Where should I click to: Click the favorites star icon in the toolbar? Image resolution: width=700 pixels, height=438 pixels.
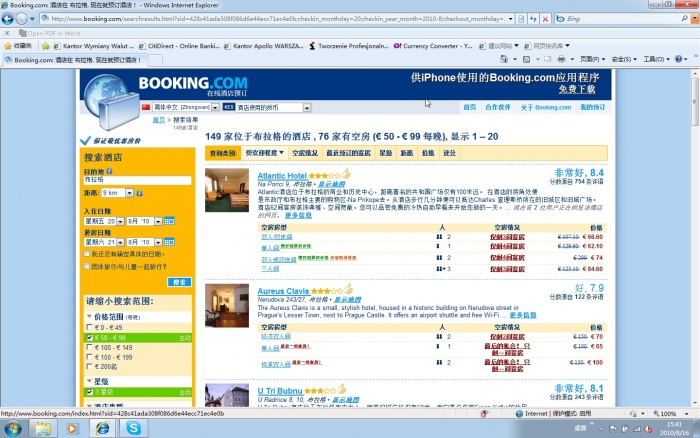click(10, 45)
